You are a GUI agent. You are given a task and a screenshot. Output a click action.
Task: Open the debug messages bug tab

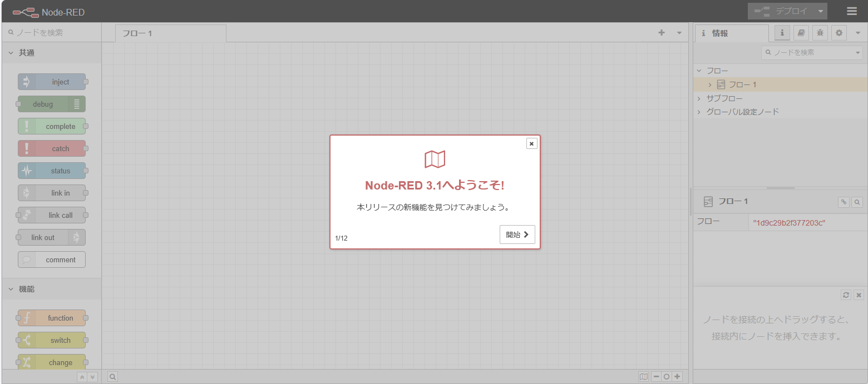(x=820, y=33)
